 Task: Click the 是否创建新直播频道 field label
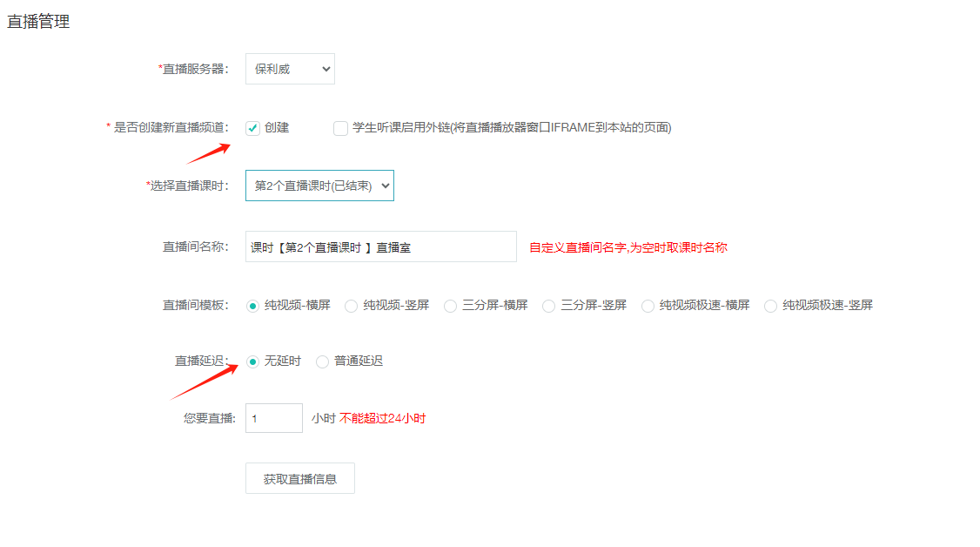pyautogui.click(x=171, y=128)
